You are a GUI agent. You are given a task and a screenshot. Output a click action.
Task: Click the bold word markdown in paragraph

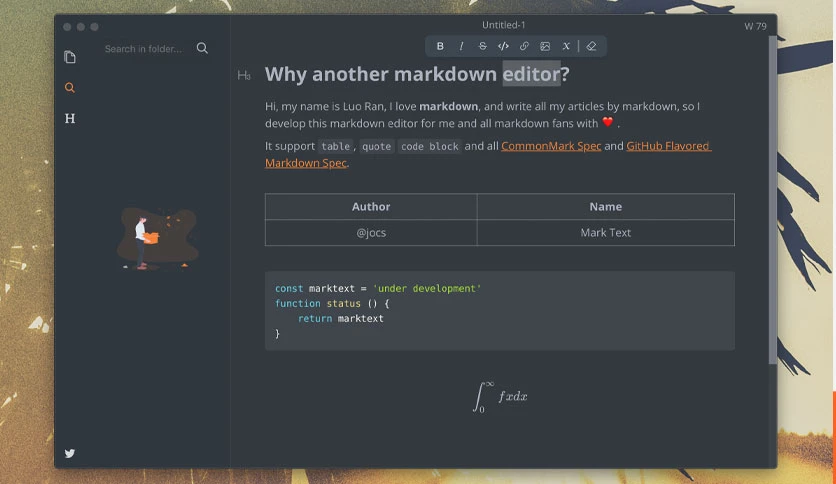click(x=448, y=107)
